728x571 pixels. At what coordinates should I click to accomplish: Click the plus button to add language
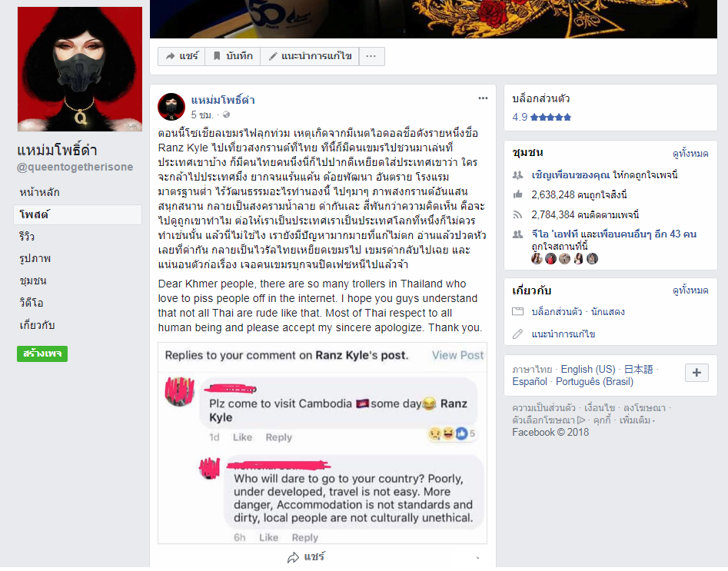(696, 373)
